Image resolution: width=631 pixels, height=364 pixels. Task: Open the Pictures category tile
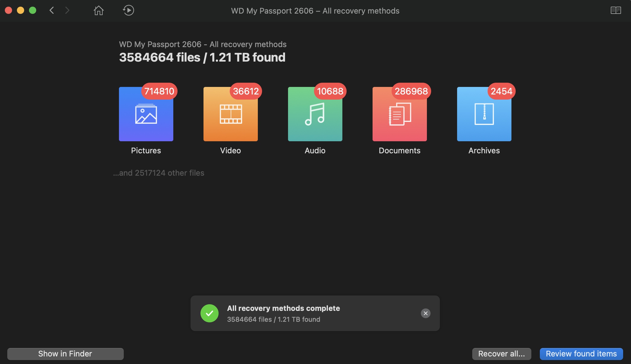146,114
